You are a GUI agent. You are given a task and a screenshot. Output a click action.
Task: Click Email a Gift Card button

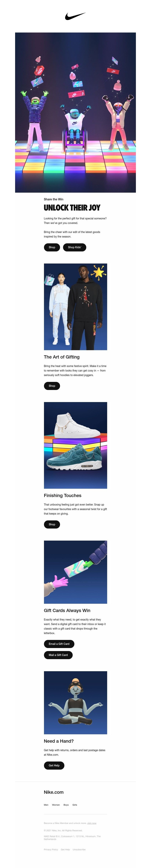pos(59,644)
